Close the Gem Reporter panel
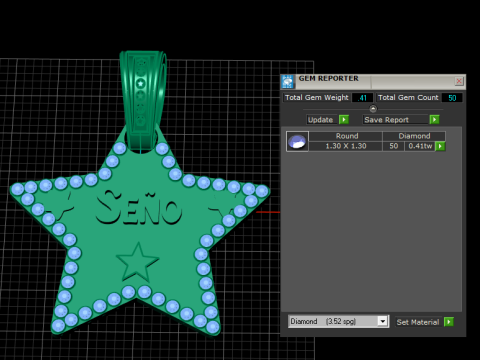 (x=459, y=81)
